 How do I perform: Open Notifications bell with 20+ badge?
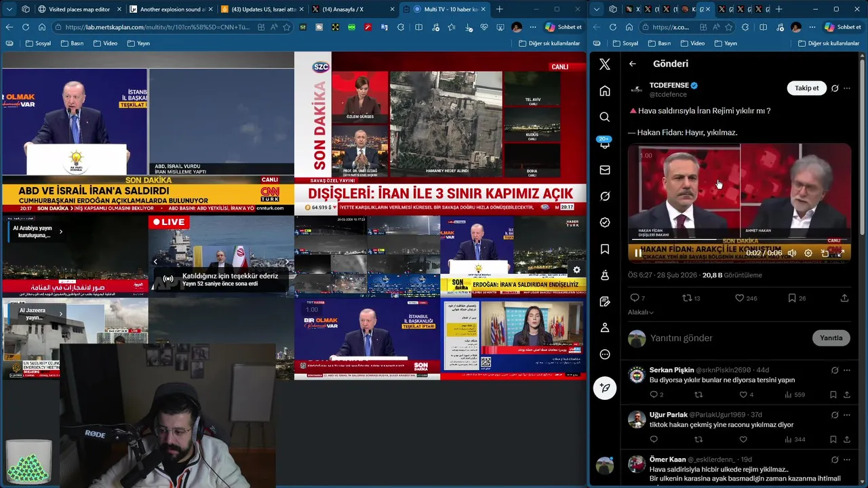pyautogui.click(x=605, y=144)
